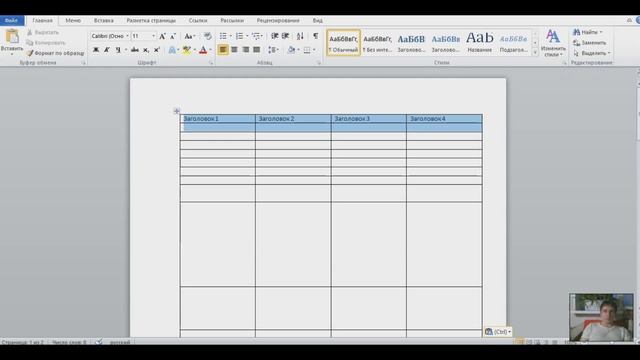Open the borders dropdown
Viewport: 640px width, 360px height.
314,50
